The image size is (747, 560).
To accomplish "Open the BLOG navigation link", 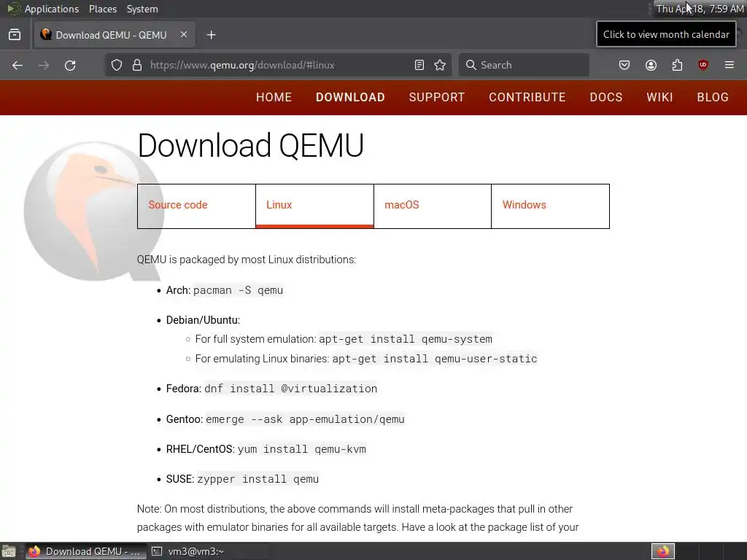I will pyautogui.click(x=713, y=97).
